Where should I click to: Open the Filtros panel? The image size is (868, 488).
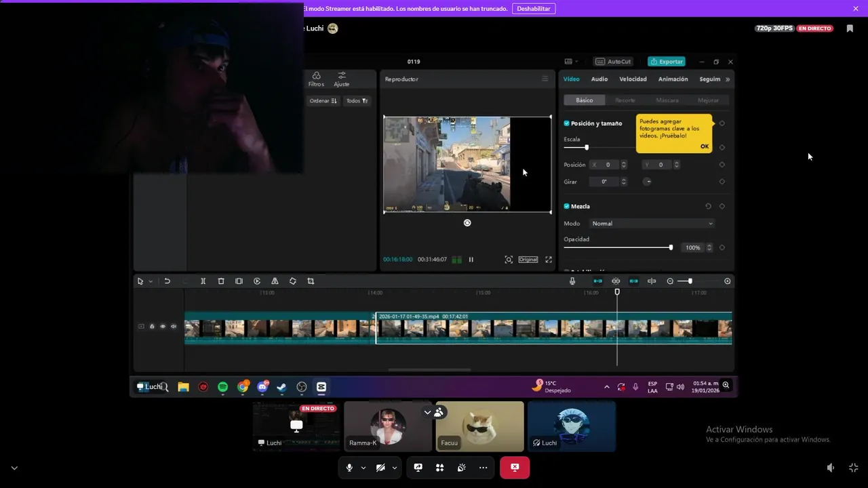(316, 79)
